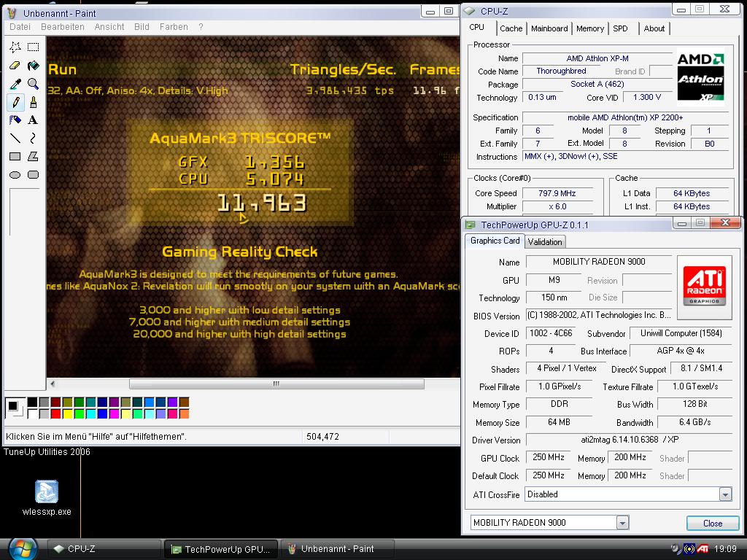Pick the Curve tool in Paint
Viewport: 747px width, 560px height.
[33, 138]
